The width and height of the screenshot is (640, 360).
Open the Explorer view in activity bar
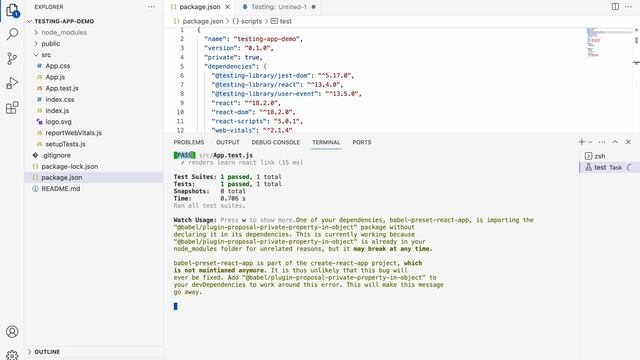(x=12, y=10)
